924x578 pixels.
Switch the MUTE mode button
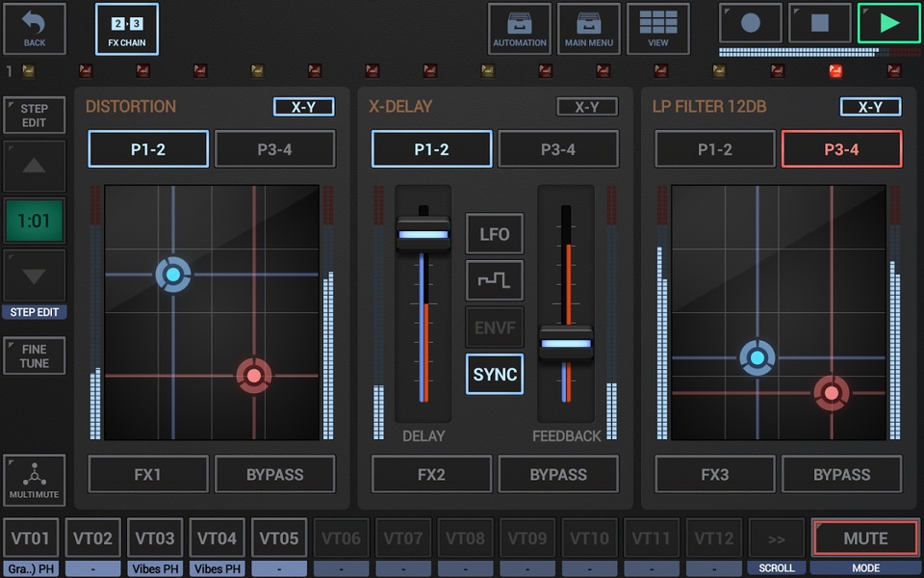(x=865, y=538)
